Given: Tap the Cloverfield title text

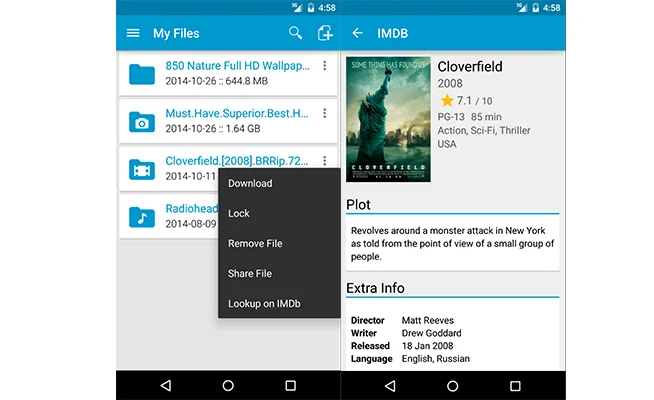Looking at the screenshot, I should [470, 66].
